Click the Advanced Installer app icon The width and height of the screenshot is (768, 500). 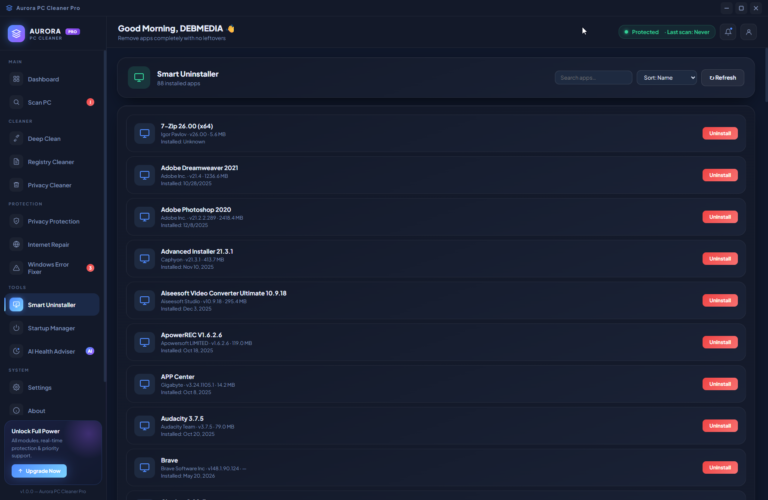144,259
